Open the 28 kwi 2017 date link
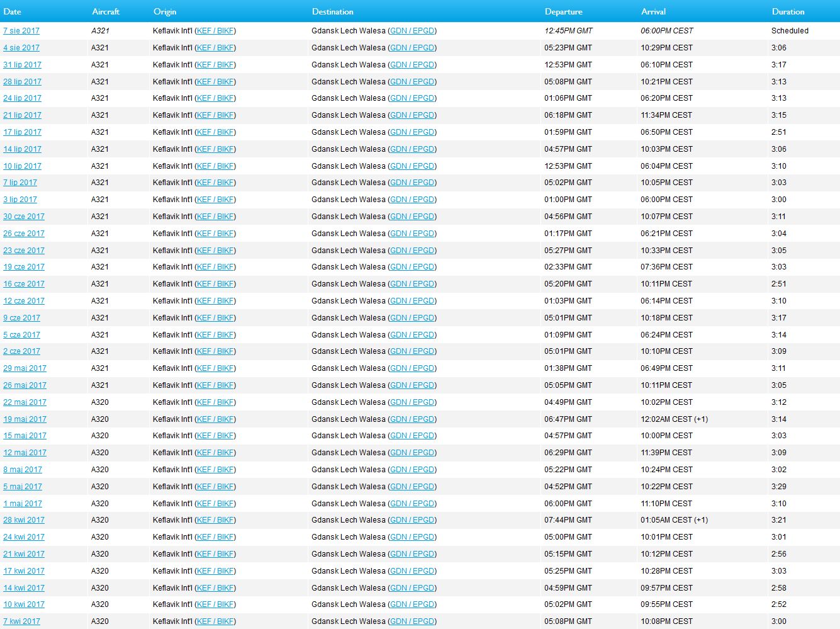Viewport: 840px width, 629px height. [24, 520]
